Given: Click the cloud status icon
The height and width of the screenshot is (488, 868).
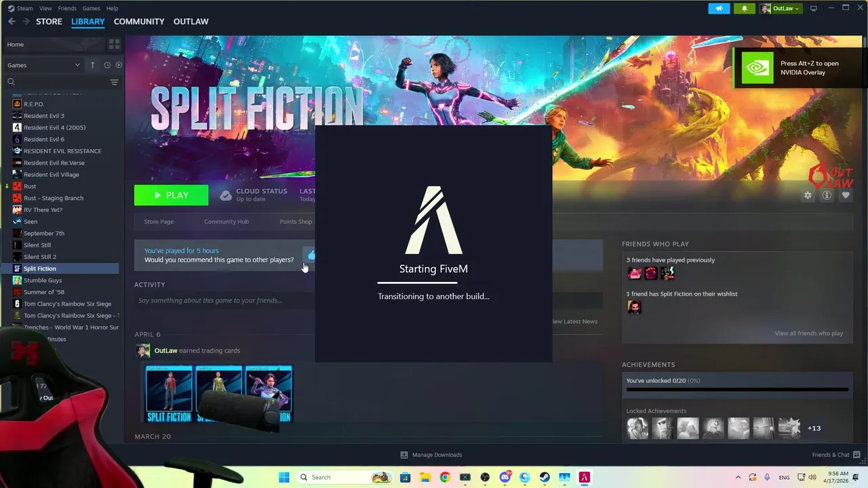Looking at the screenshot, I should click(226, 195).
